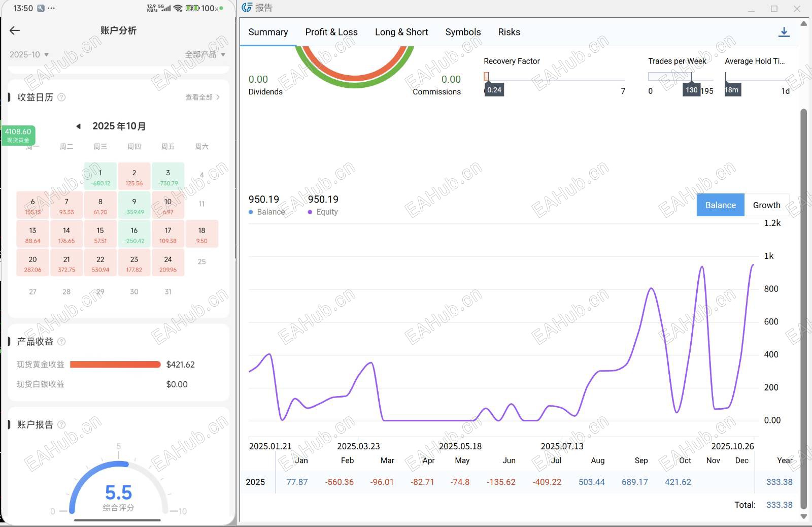Select October 2 with 125.56 profit

point(134,177)
